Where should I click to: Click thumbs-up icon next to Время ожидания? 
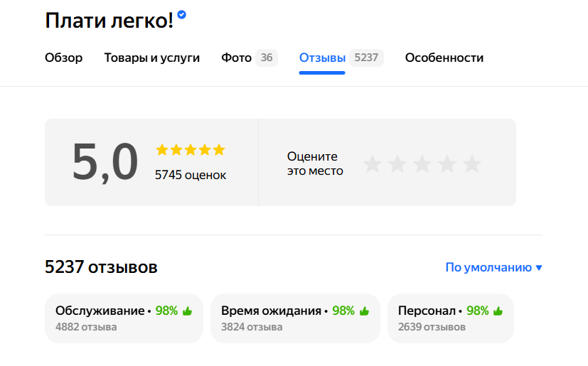coord(364,311)
